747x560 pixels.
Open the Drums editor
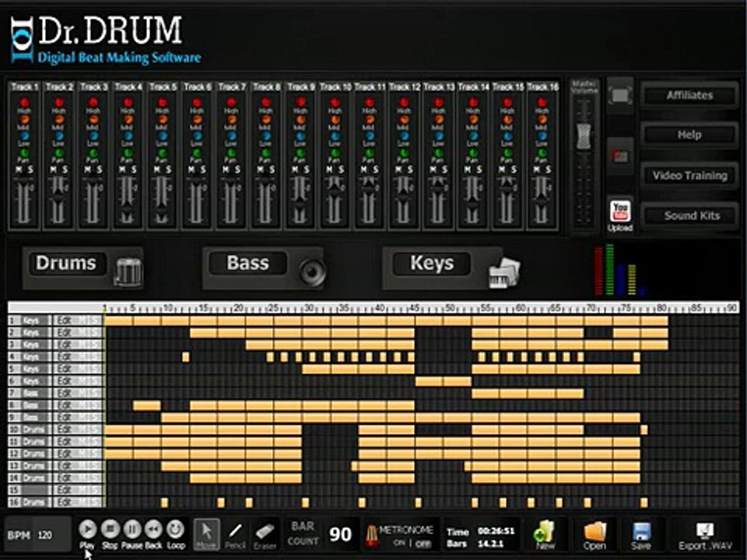(x=66, y=264)
